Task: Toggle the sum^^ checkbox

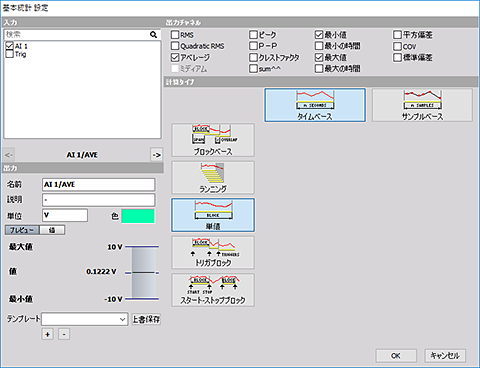Action: click(253, 68)
